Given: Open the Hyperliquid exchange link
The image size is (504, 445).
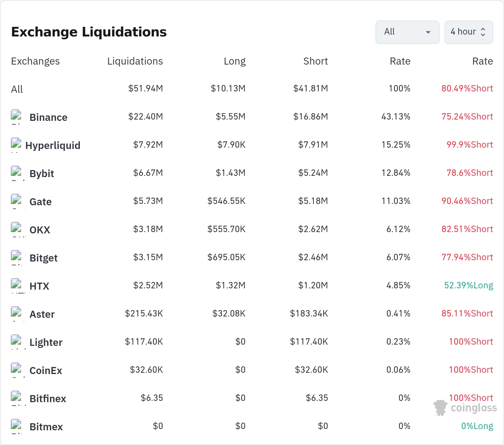Looking at the screenshot, I should tap(53, 145).
